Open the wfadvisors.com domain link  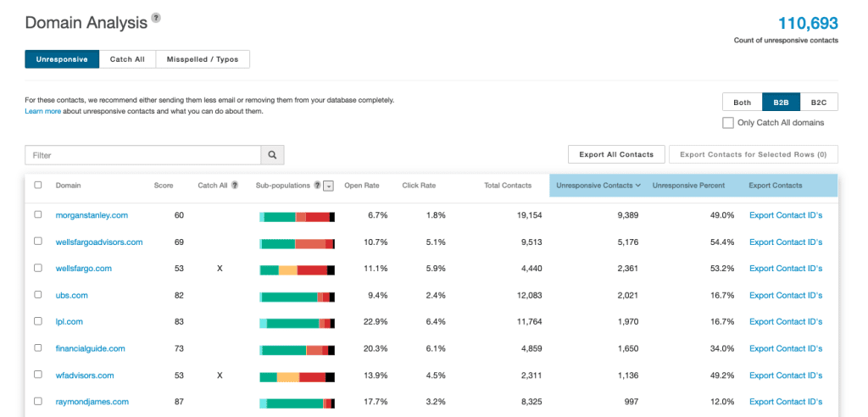pos(85,375)
